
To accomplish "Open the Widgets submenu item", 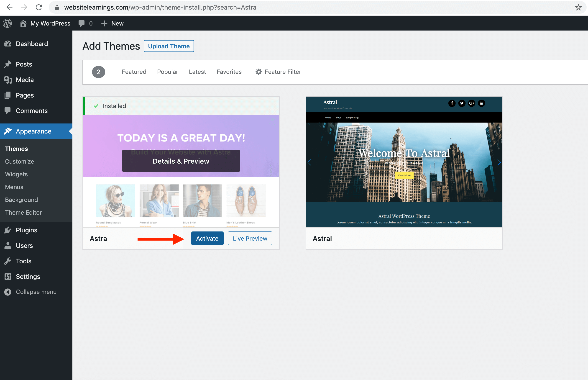I will tap(16, 174).
